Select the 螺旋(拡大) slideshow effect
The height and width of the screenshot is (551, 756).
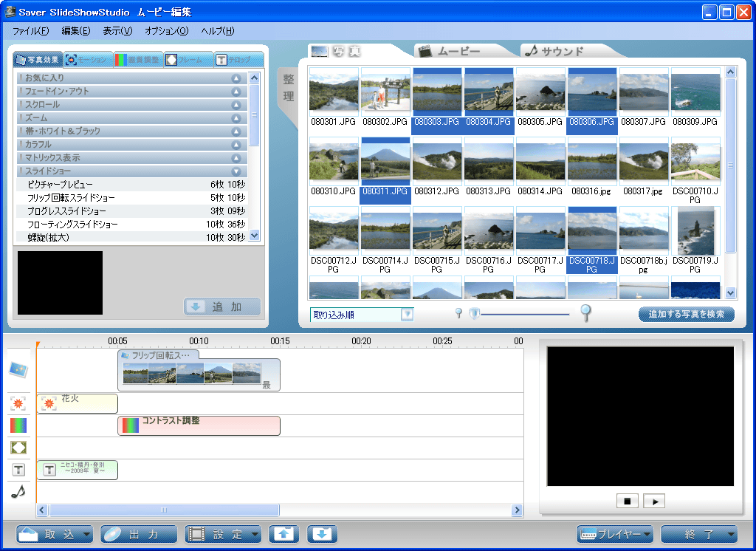point(132,237)
